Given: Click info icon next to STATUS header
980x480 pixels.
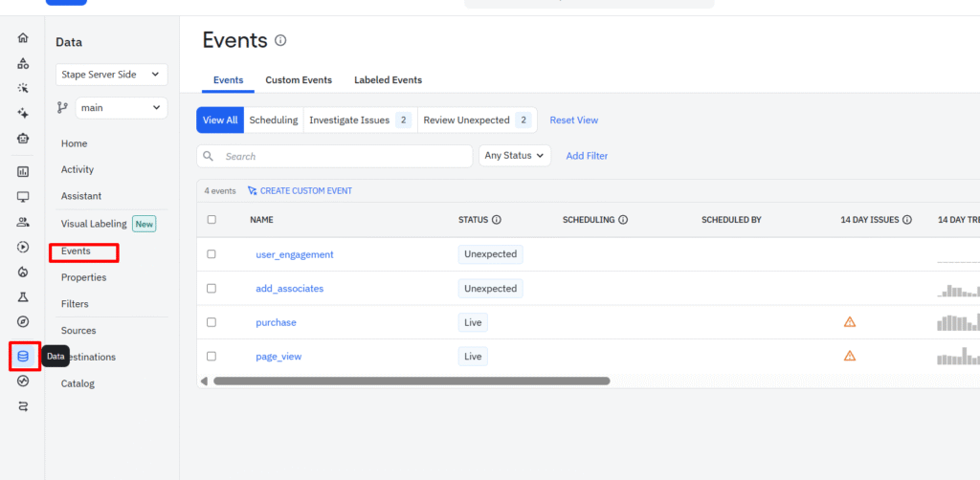Looking at the screenshot, I should 497,220.
